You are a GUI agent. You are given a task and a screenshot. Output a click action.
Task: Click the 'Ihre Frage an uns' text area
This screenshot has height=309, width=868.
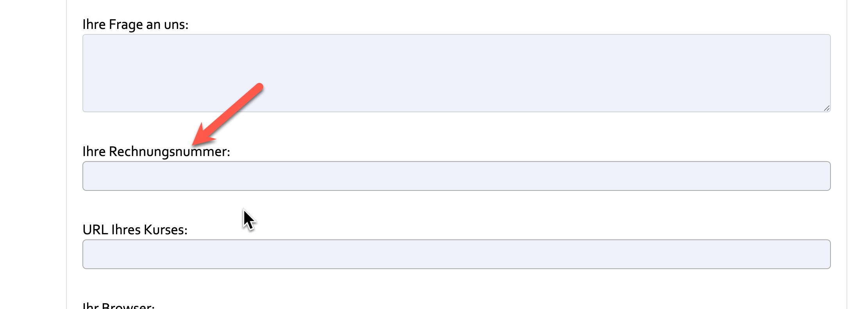[x=456, y=73]
